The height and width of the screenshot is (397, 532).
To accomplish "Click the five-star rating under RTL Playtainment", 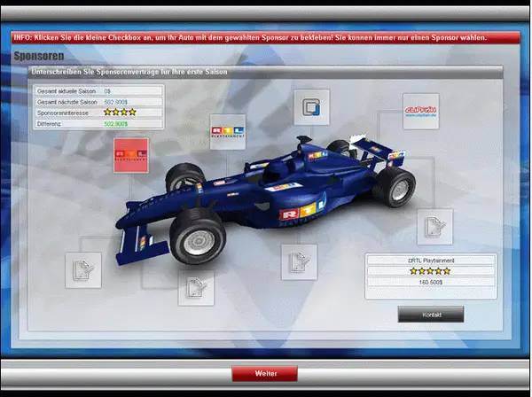I will pos(430,271).
